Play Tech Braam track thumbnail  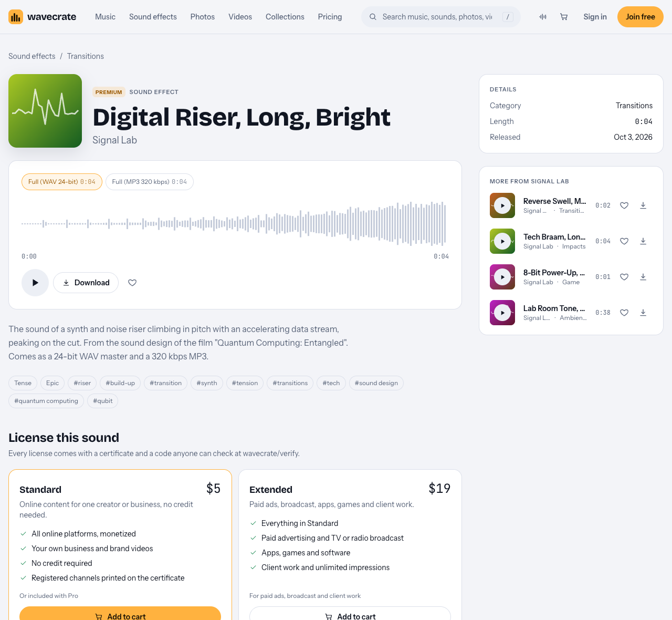click(x=502, y=241)
